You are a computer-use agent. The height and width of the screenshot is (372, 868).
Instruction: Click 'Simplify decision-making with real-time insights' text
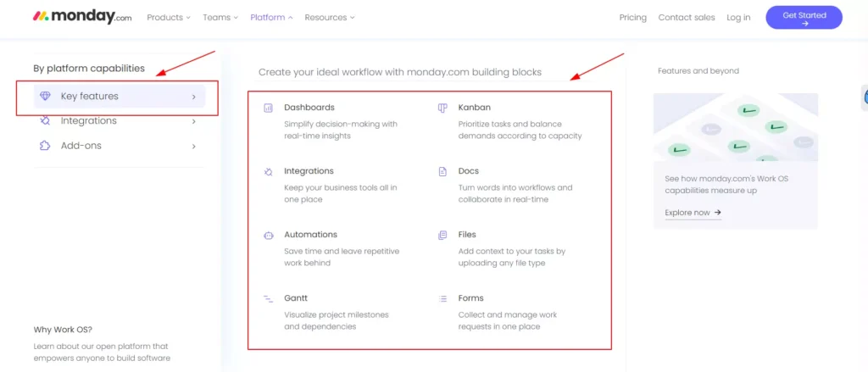click(341, 130)
